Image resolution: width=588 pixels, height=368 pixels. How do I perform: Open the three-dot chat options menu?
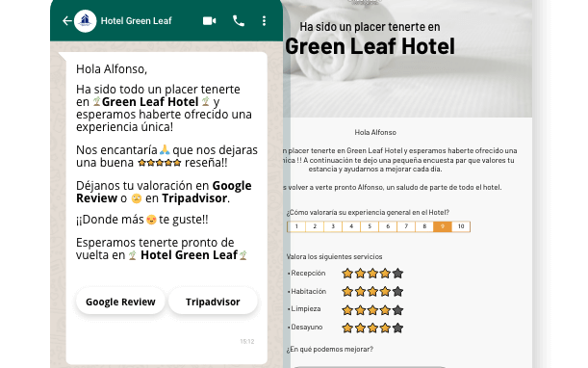click(x=264, y=20)
